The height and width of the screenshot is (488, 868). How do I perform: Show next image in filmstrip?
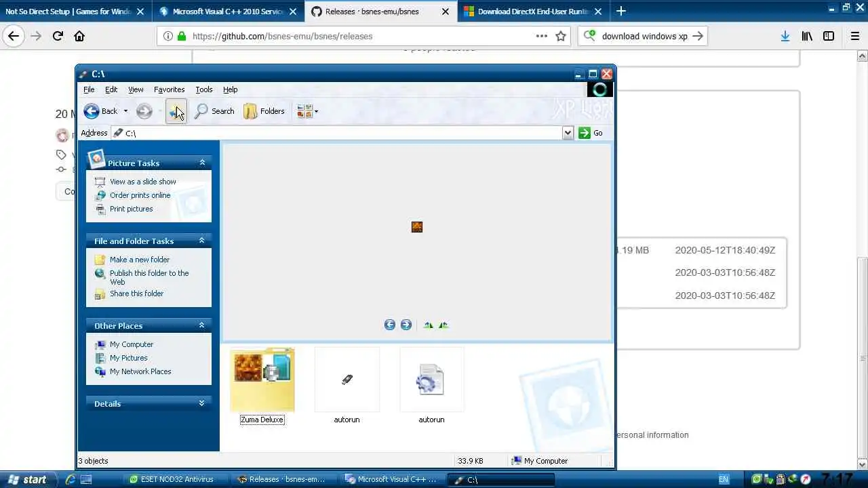[406, 325]
